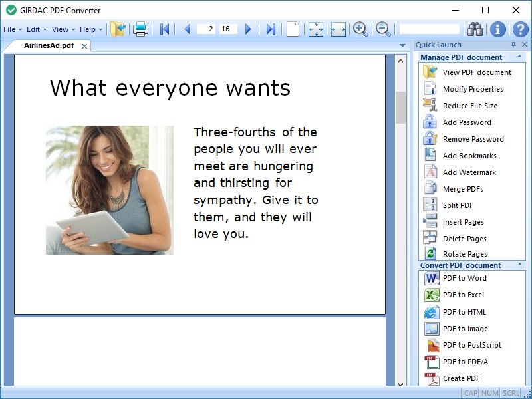The height and width of the screenshot is (399, 532).
Task: Collapse the Manage PDF document section
Action: (519, 57)
